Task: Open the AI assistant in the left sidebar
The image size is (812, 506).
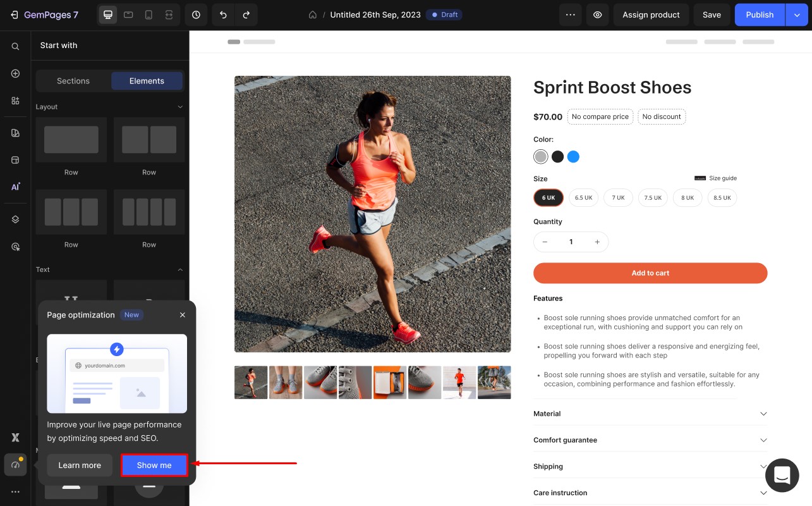Action: tap(15, 187)
